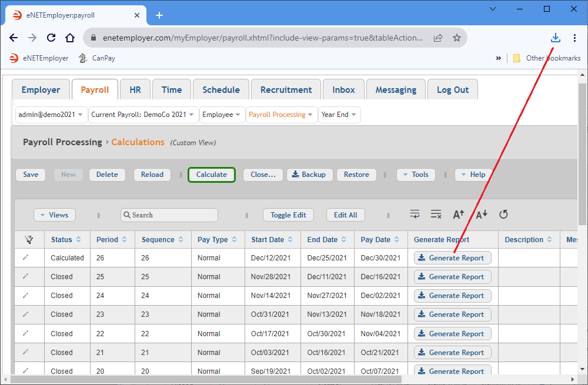This screenshot has width=588, height=385.
Task: Expand the Current Payroll: DemoCo 2021 dropdown
Action: [x=143, y=115]
